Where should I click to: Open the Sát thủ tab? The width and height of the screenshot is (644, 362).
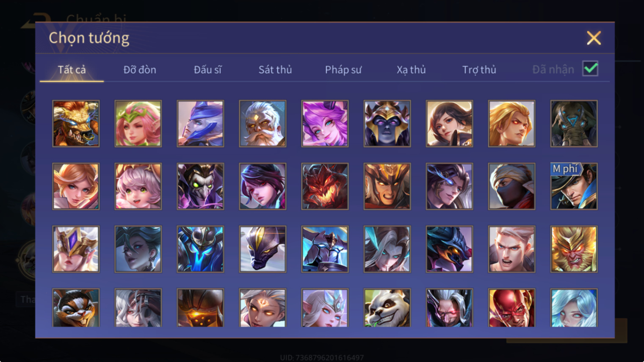[275, 69]
